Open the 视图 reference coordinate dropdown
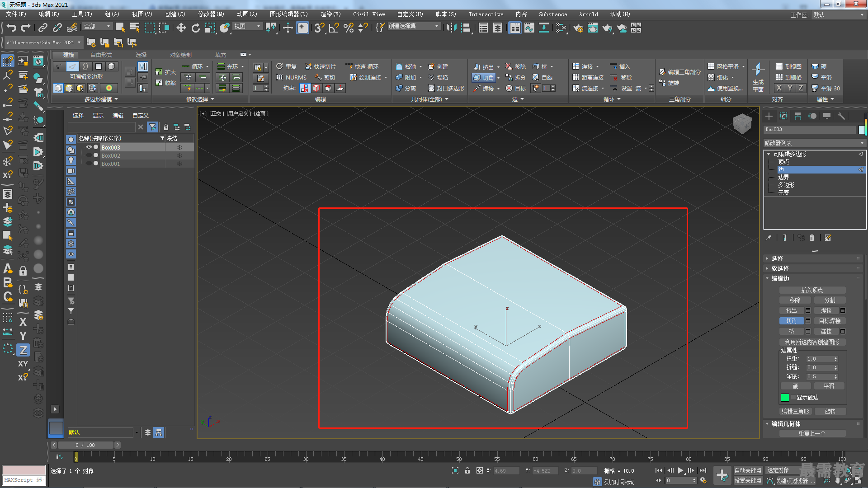Image resolution: width=868 pixels, height=488 pixels. [x=247, y=27]
